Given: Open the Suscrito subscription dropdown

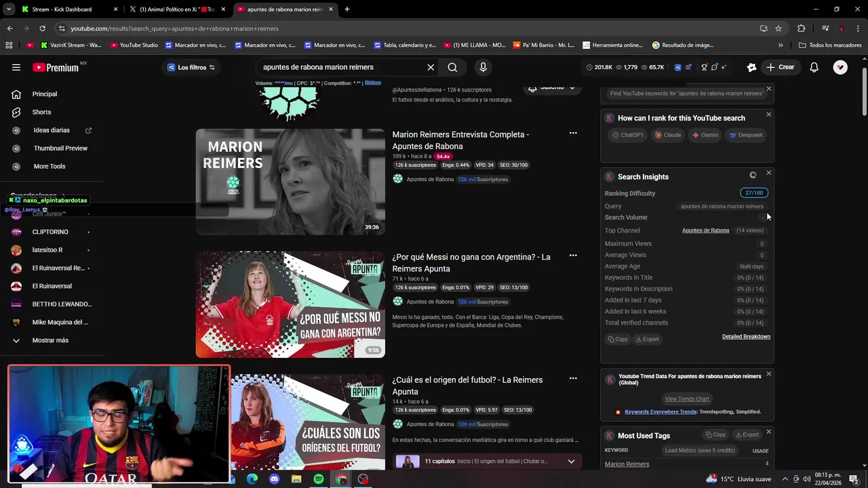Looking at the screenshot, I should click(x=551, y=87).
